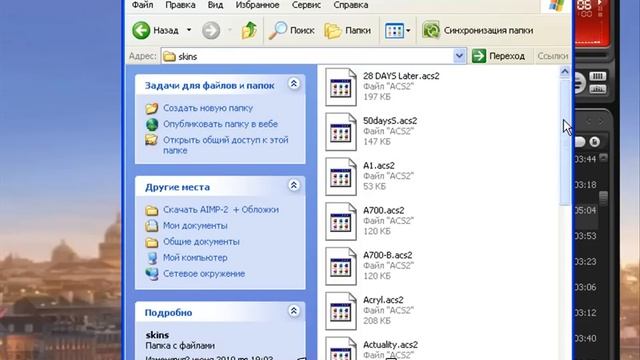Viewport: 640px width, 360px height.
Task: Open Общие документы link
Action: (x=201, y=242)
